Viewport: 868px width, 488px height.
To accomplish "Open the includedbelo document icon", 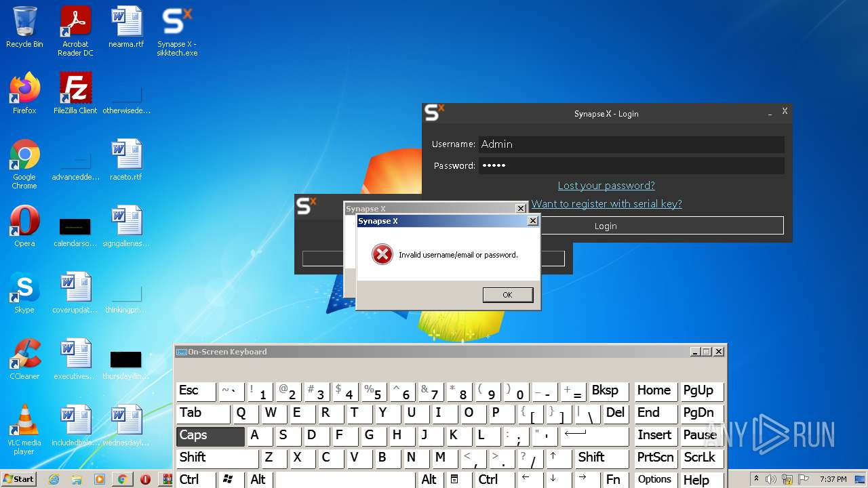I will pos(75,426).
